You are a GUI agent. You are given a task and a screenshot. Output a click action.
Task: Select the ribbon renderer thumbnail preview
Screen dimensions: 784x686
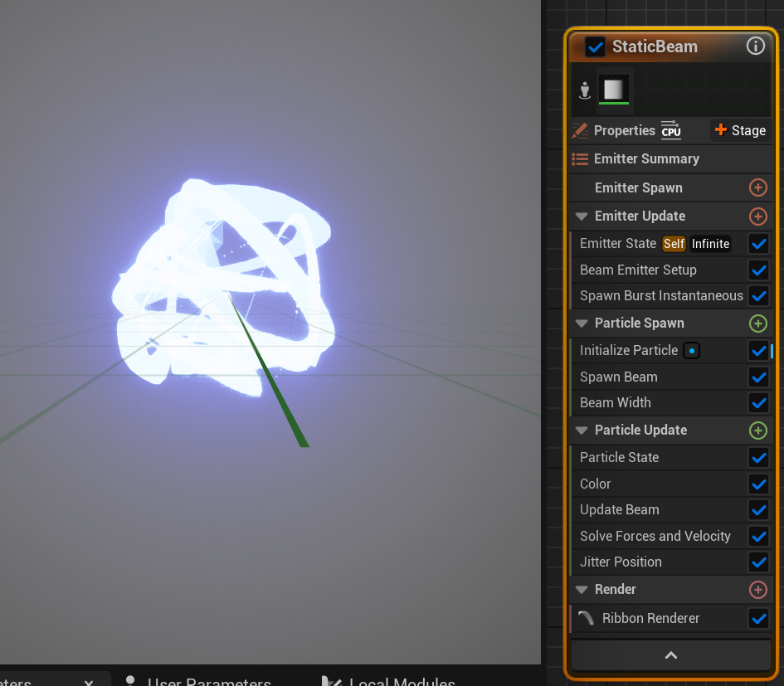[615, 90]
